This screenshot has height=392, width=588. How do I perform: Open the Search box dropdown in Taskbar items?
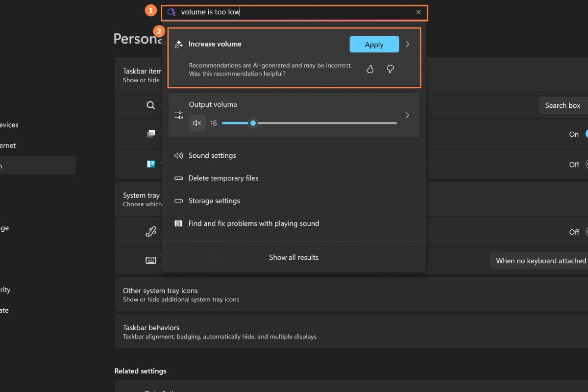point(563,105)
